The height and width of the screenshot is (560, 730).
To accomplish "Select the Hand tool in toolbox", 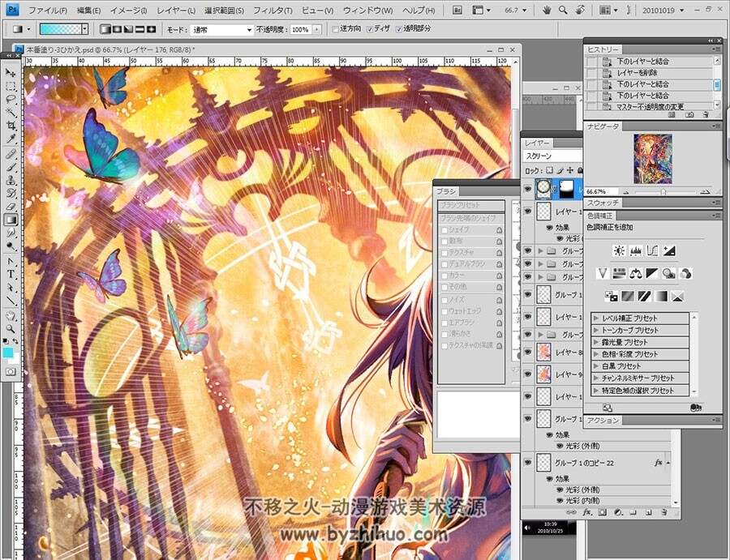I will coord(11,316).
